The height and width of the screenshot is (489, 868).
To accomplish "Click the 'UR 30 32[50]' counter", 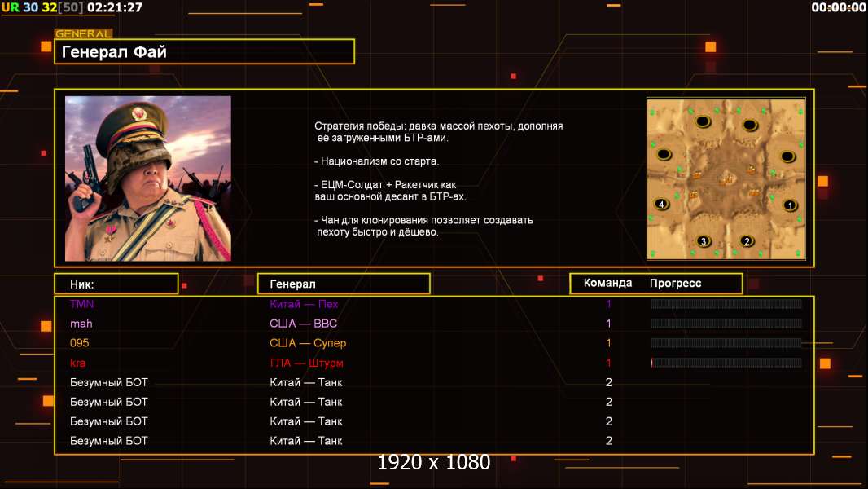I will [x=42, y=8].
